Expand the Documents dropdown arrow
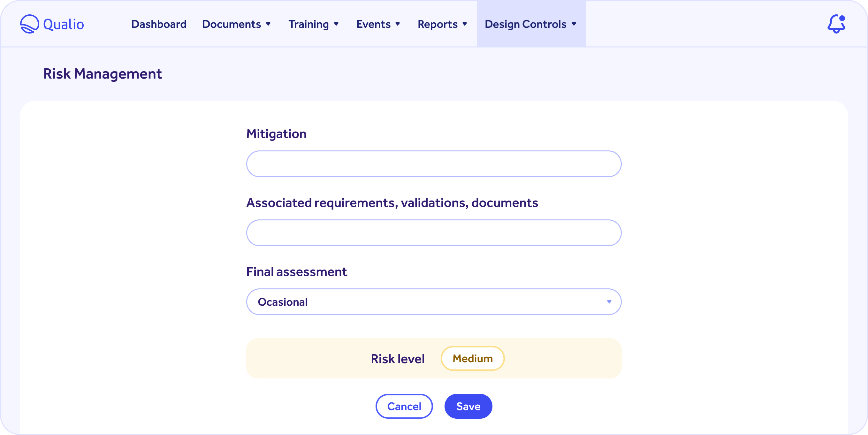Viewport: 868px width, 435px height. [x=269, y=24]
